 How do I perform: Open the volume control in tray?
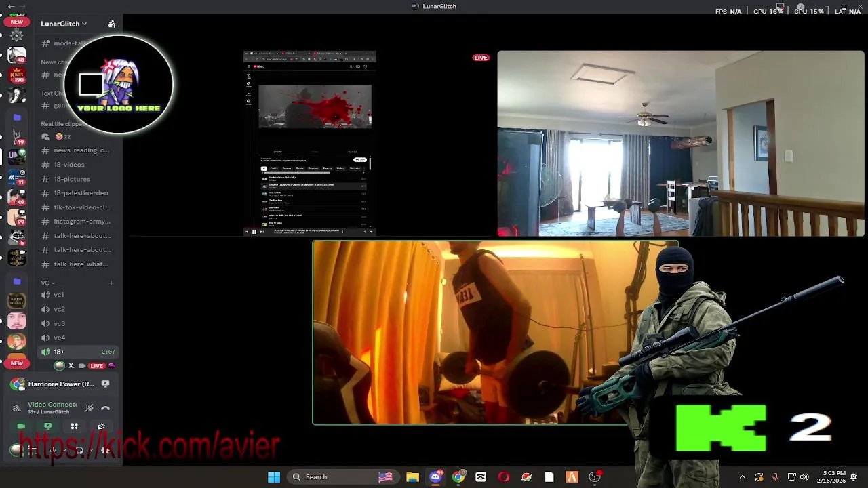click(804, 477)
